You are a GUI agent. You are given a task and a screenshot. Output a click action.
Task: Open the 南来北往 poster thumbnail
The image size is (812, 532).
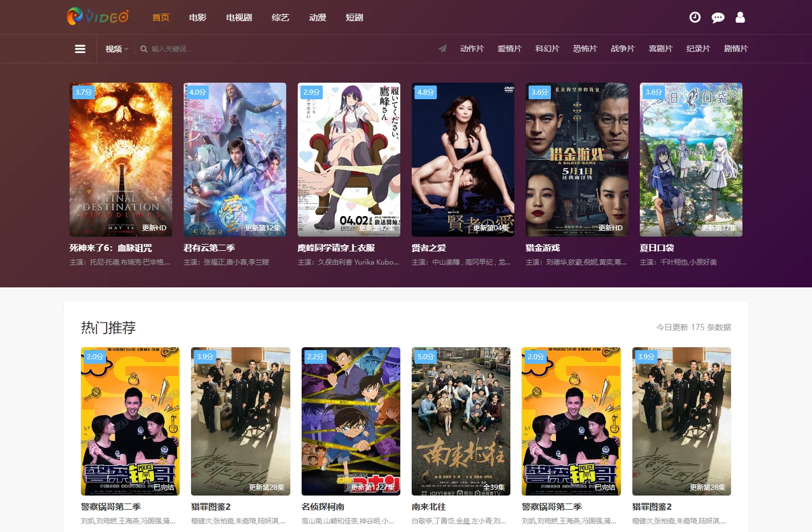click(461, 421)
